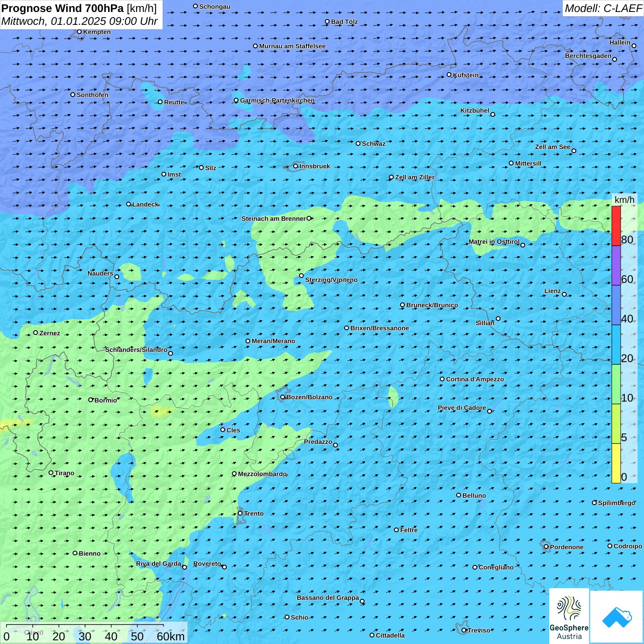Click the Hallein city marker

click(634, 46)
